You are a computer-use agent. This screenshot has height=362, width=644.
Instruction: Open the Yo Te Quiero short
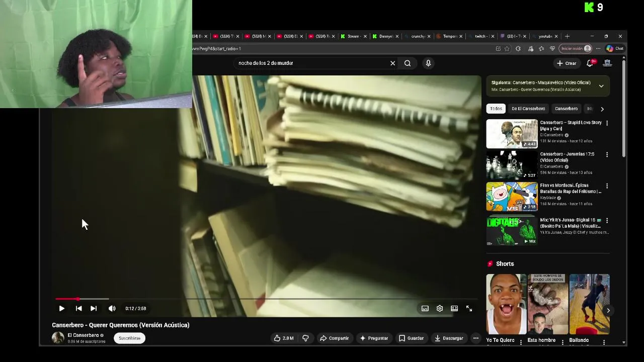click(x=506, y=304)
